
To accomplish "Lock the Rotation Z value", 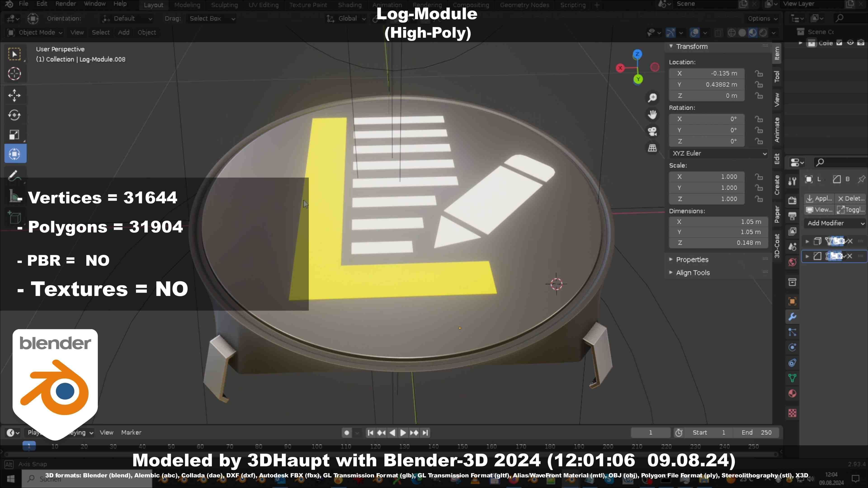I will point(759,141).
